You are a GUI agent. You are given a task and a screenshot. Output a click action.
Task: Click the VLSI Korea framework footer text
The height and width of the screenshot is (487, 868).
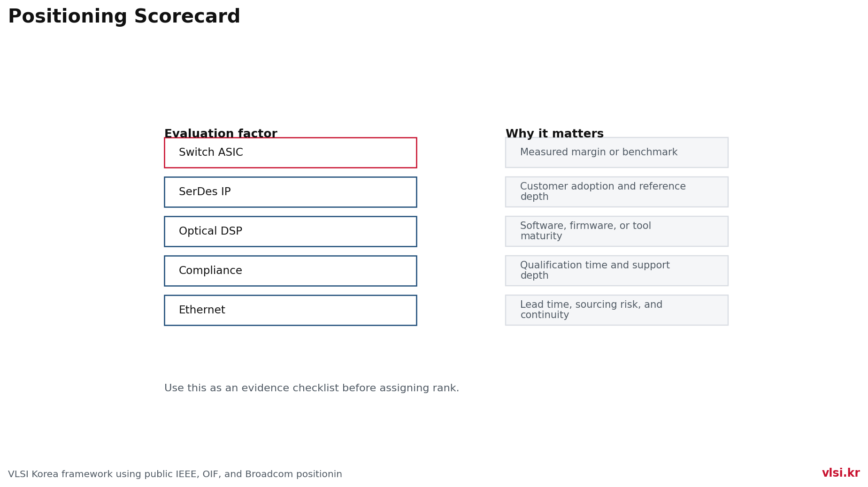click(x=175, y=474)
